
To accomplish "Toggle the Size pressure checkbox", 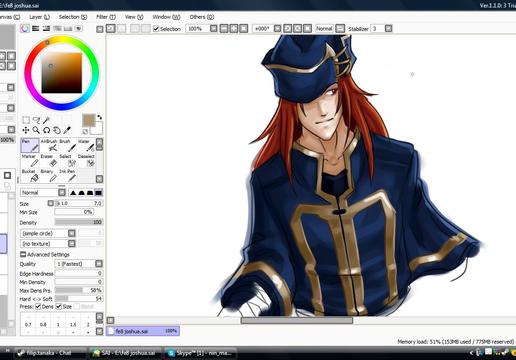I will point(59,306).
